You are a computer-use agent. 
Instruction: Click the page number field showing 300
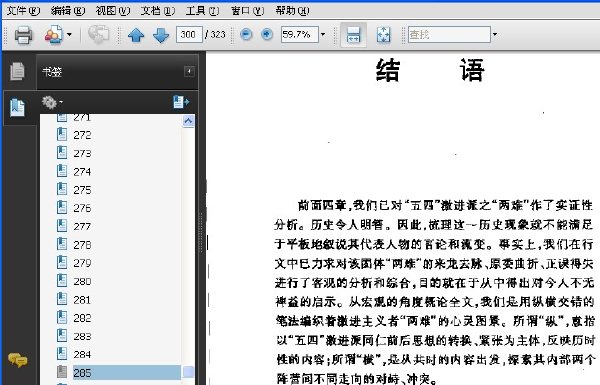(x=189, y=34)
